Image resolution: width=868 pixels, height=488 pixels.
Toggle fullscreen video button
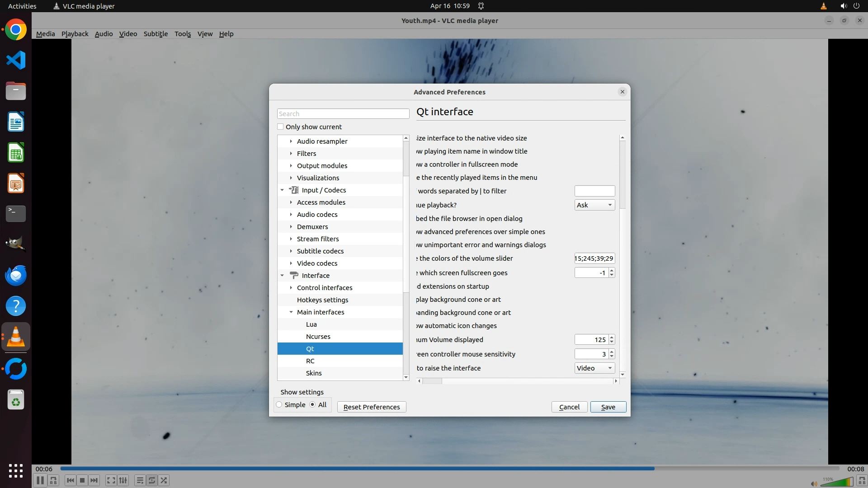[x=111, y=480]
